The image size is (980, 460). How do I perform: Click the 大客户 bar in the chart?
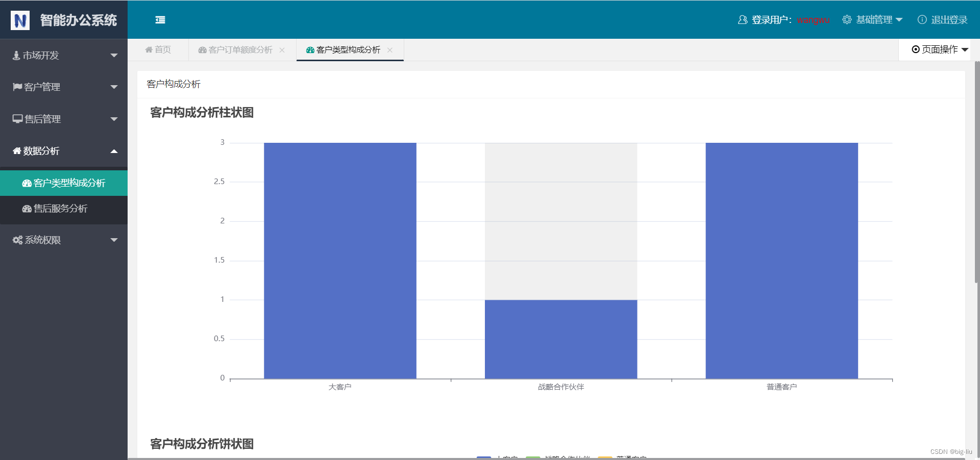point(340,261)
